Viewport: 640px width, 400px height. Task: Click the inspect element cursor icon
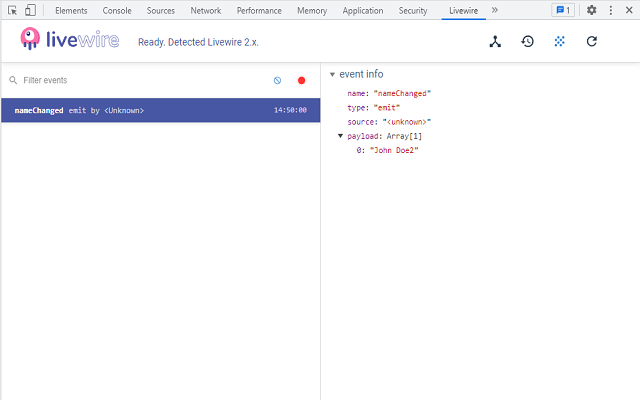(12, 10)
